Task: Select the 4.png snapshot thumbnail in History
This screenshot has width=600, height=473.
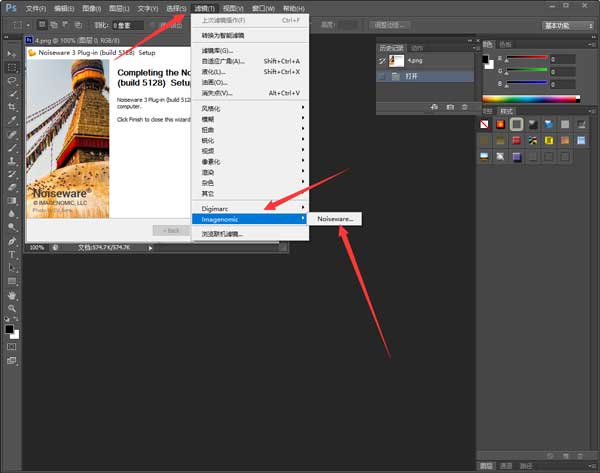Action: [396, 61]
